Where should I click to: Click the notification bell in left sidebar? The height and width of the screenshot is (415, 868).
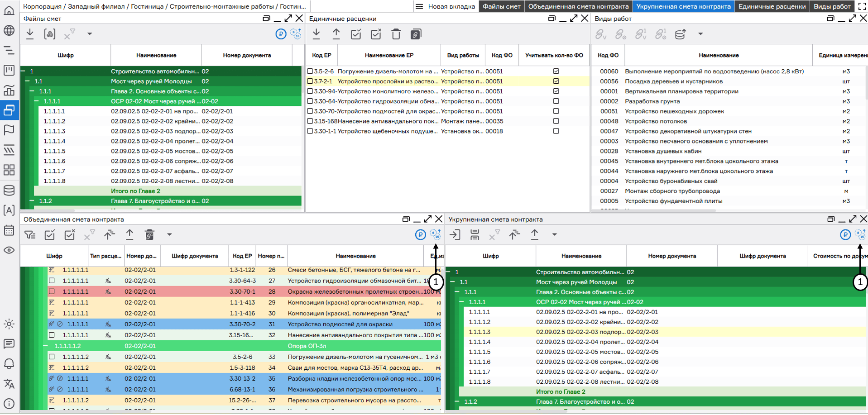coord(9,364)
